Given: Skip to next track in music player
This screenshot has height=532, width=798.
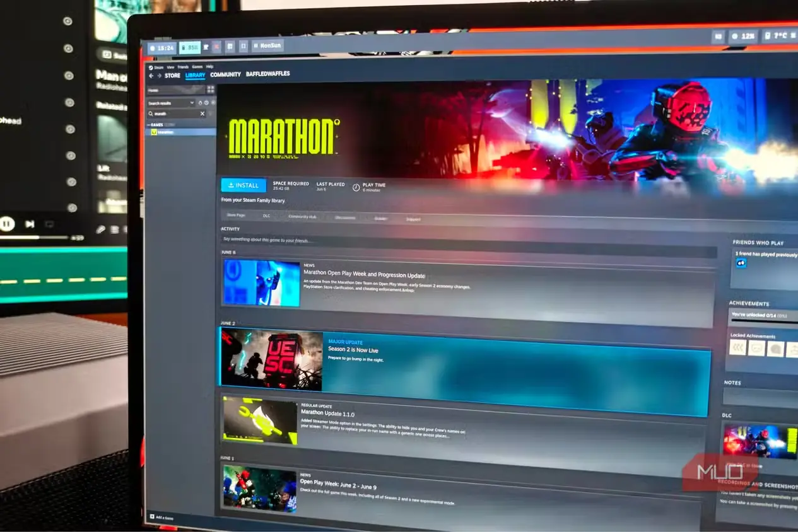Looking at the screenshot, I should 30,224.
